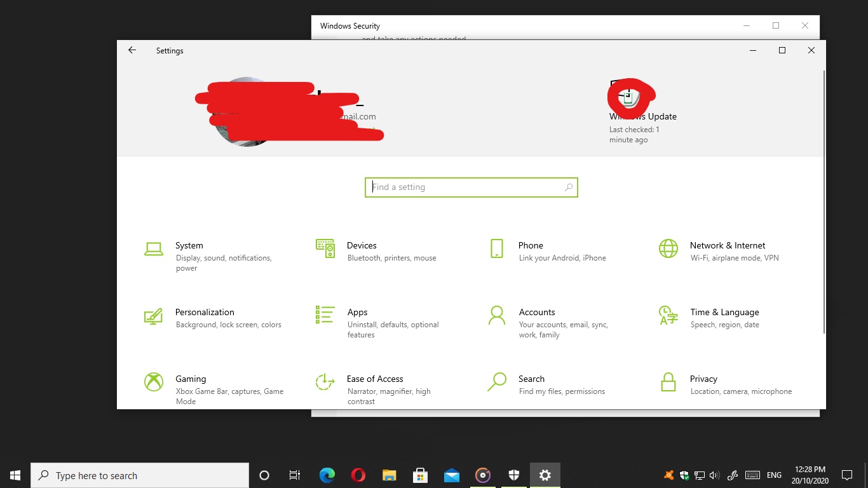Click 'Uninstall, defaults, optional features' description
Screen dimensions: 868x488
393,330
